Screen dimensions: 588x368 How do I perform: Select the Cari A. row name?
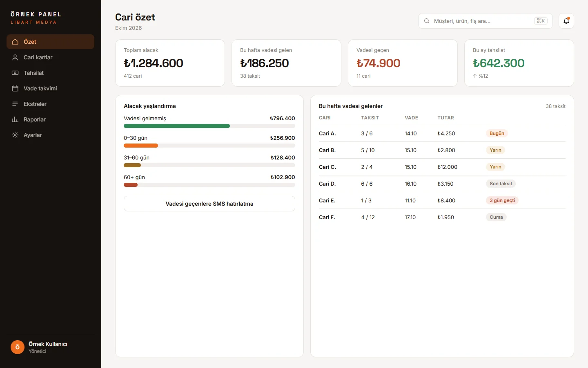327,133
